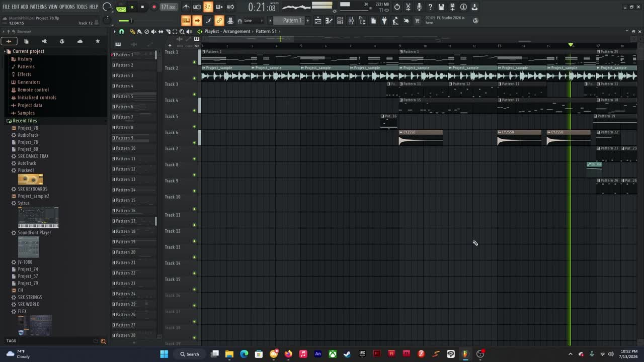This screenshot has height=362, width=644.
Task: Toggle the metronome icon
Action: [186, 7]
